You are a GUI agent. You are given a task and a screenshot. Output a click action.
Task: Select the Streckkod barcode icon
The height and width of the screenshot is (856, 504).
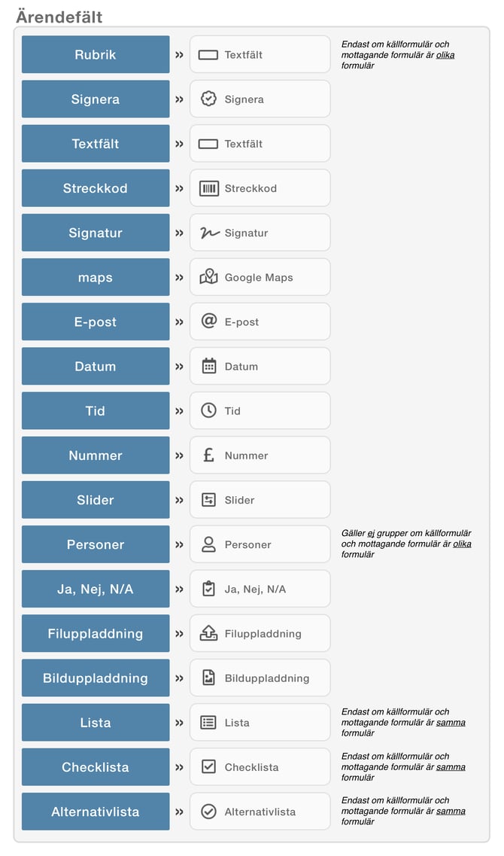[208, 188]
